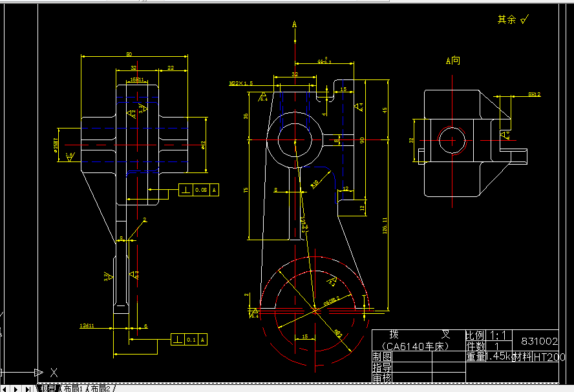The height and width of the screenshot is (392, 574).
Task: Select the 0.08 perpendicularity tolerance frame
Action: (x=199, y=190)
